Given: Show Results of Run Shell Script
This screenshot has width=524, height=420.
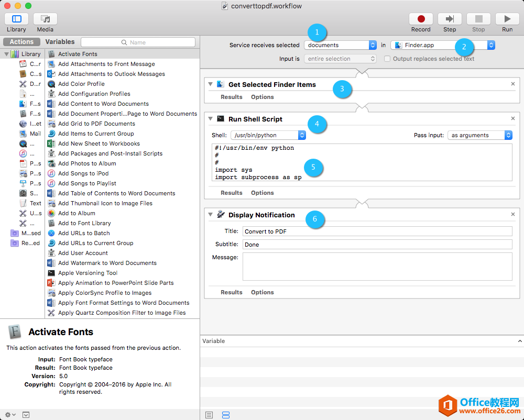Looking at the screenshot, I should tap(231, 193).
